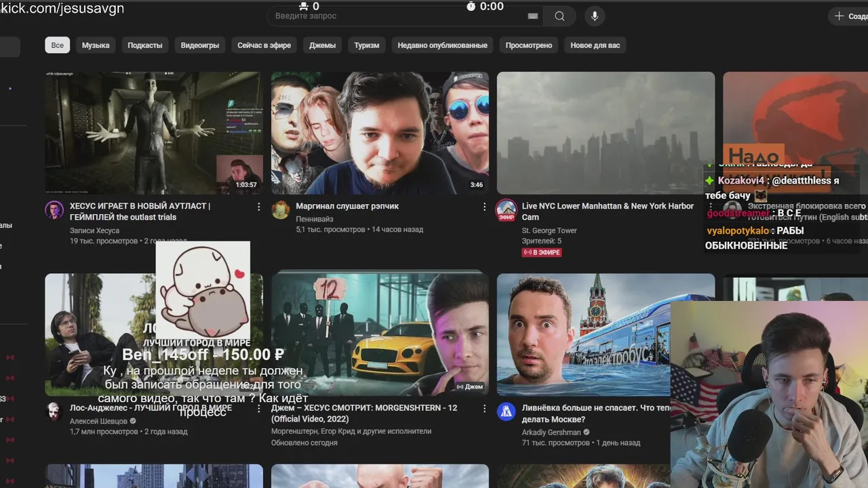Select the Недавно опубликованные filter chip
Screen dimensions: 868x488
point(443,45)
